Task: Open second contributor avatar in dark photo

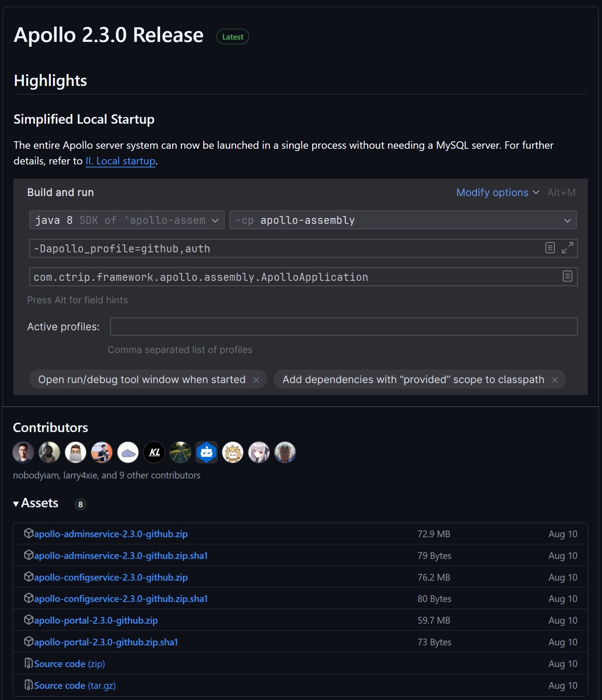Action: [x=49, y=452]
